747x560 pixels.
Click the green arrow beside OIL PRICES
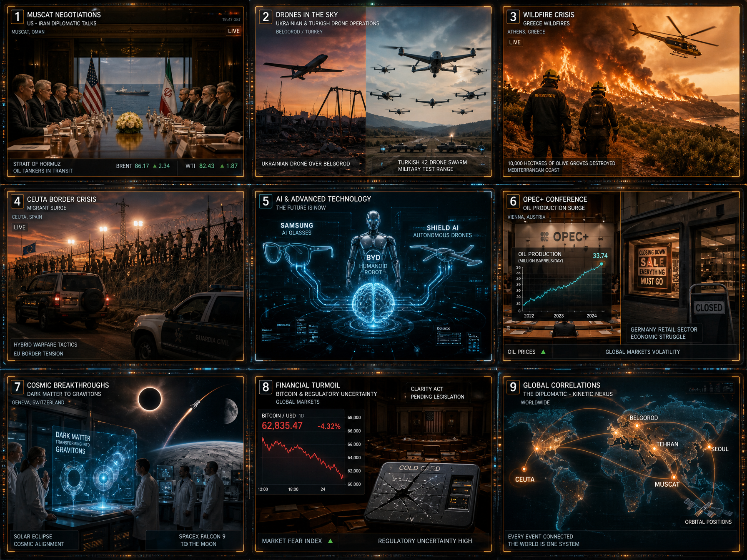(x=543, y=352)
